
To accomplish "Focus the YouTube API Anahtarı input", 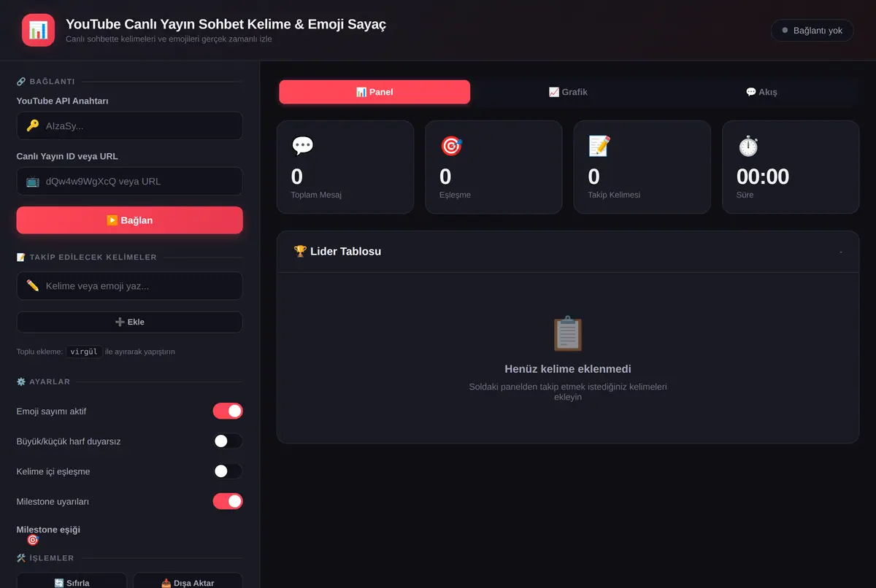I will (129, 125).
